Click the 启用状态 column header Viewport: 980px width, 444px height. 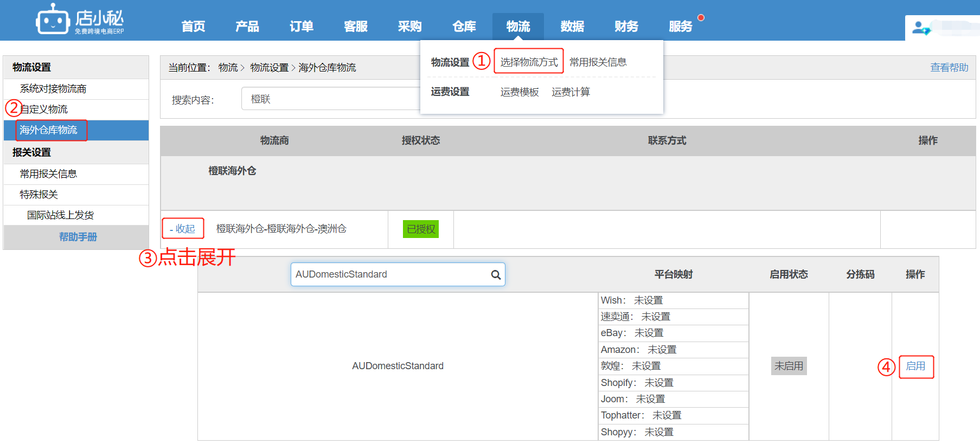coord(789,275)
